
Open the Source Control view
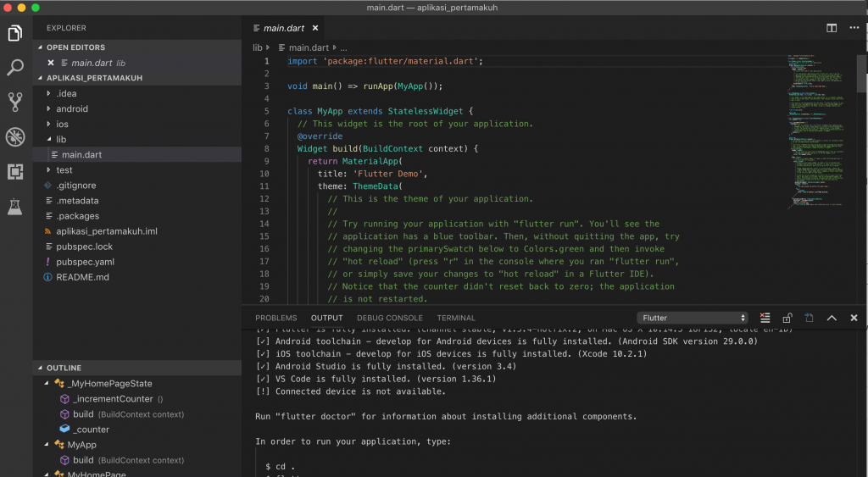pyautogui.click(x=15, y=103)
